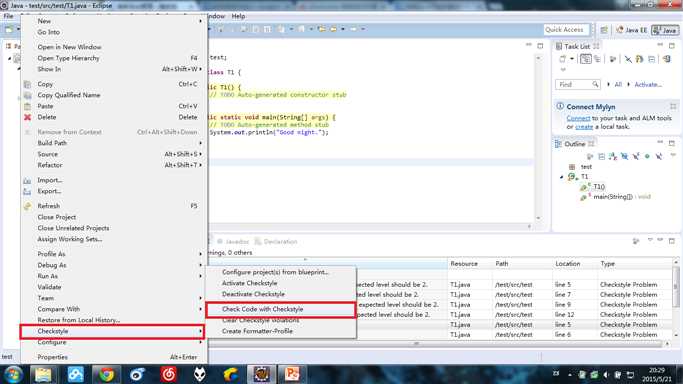This screenshot has height=384, width=683.
Task: Open the File menu
Action: tap(8, 16)
